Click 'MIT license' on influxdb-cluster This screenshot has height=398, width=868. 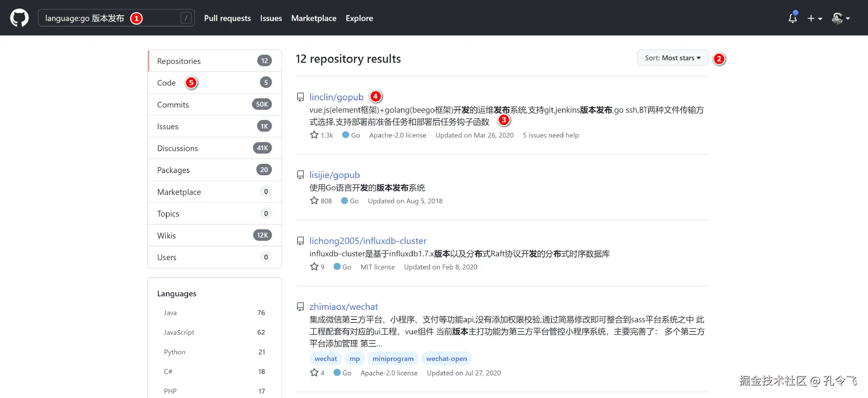coord(377,267)
